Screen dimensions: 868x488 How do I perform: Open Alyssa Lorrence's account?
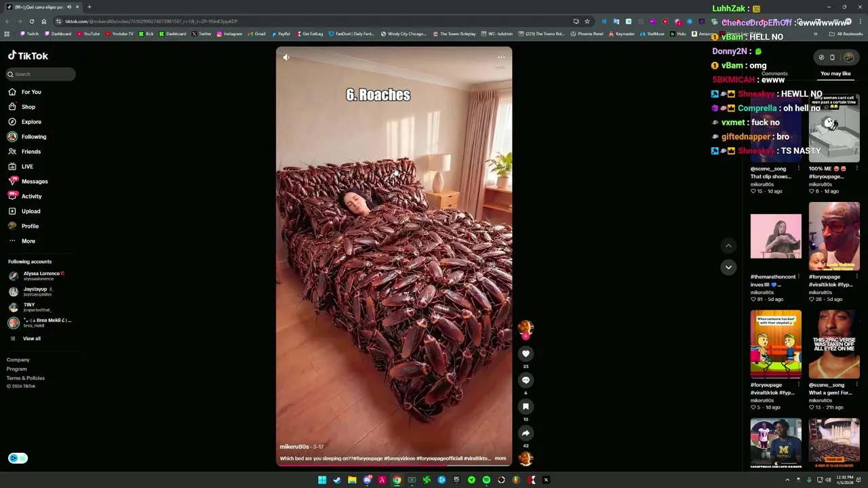(37, 276)
